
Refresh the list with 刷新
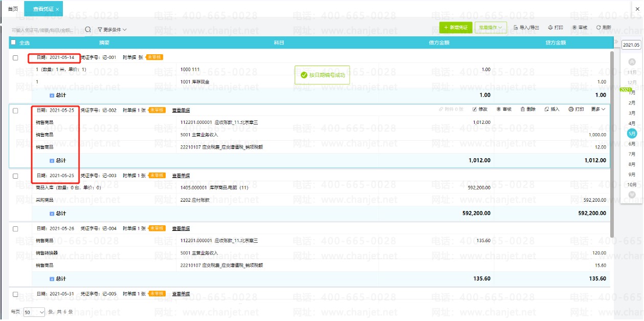point(604,28)
